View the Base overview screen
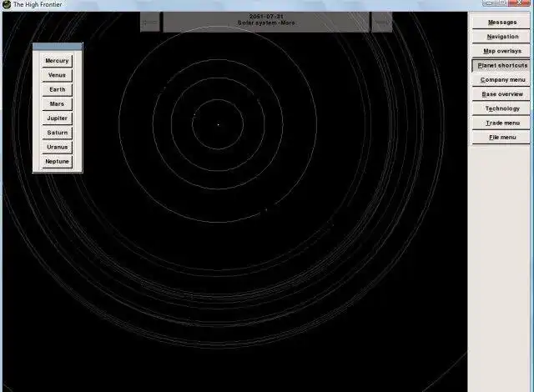 [x=501, y=94]
